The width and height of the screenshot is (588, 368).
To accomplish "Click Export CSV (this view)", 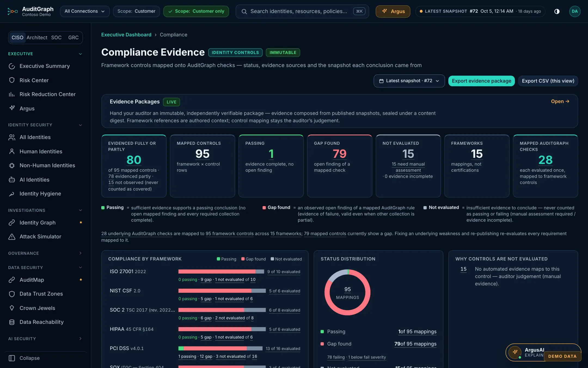I will tap(548, 81).
